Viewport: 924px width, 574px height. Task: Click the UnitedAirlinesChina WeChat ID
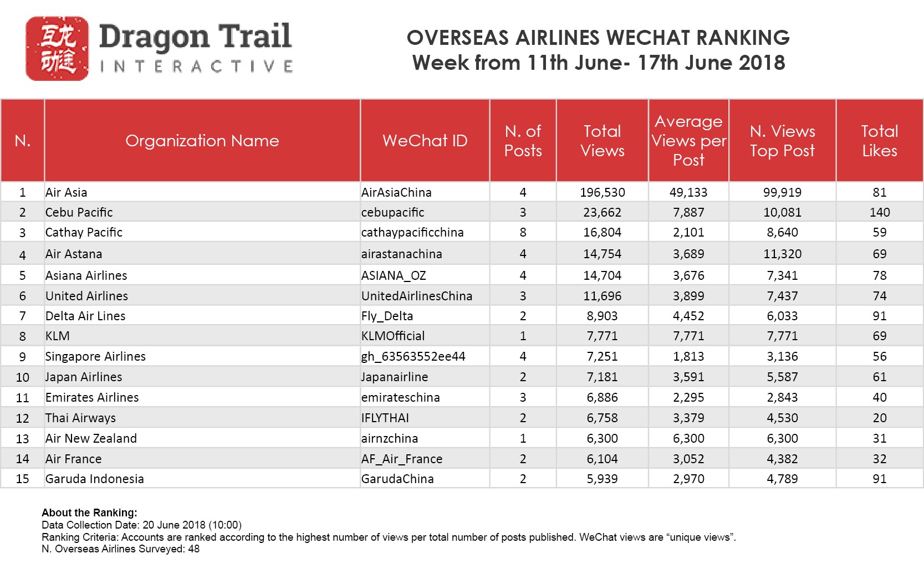[417, 296]
